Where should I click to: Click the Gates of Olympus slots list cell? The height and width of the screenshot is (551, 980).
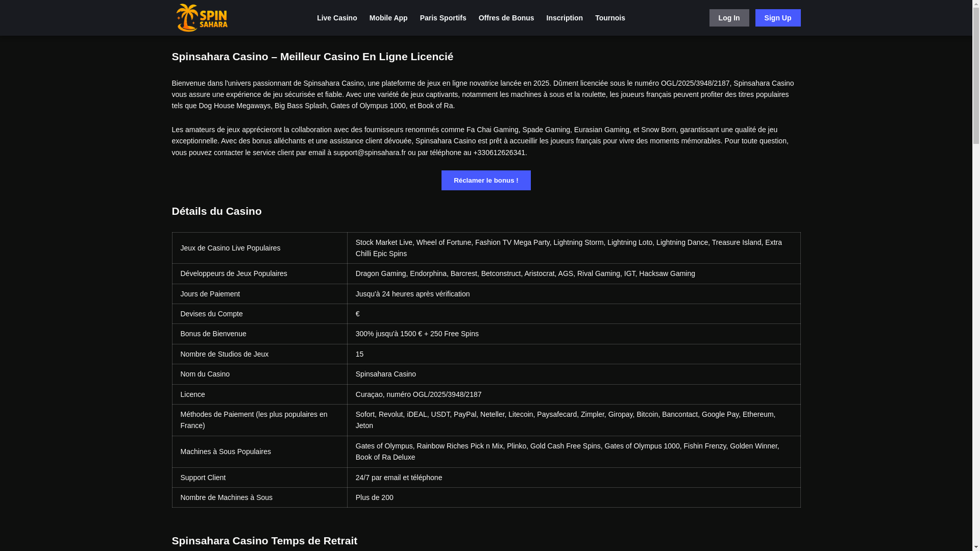click(x=574, y=452)
